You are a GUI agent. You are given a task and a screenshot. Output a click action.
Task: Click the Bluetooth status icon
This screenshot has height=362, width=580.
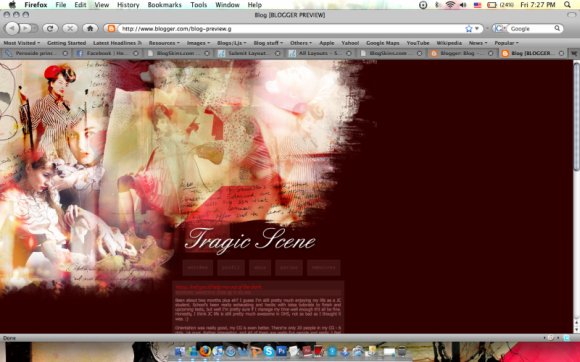(437, 5)
